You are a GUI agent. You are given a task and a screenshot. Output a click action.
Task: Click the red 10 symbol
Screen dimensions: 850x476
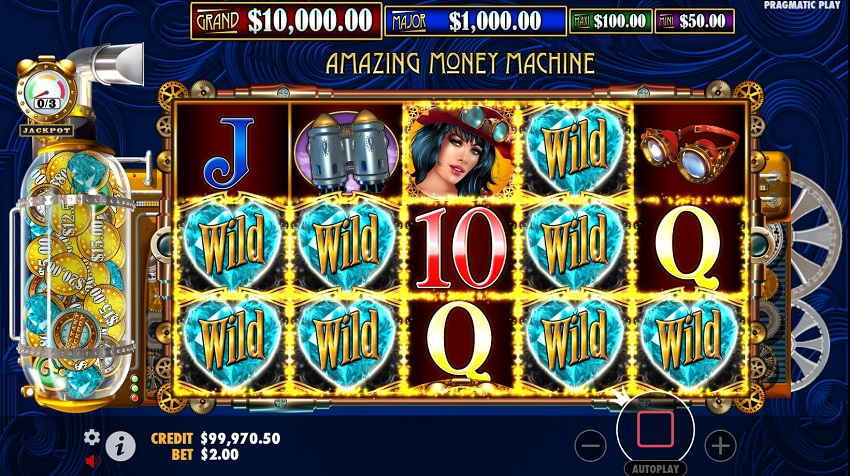461,249
